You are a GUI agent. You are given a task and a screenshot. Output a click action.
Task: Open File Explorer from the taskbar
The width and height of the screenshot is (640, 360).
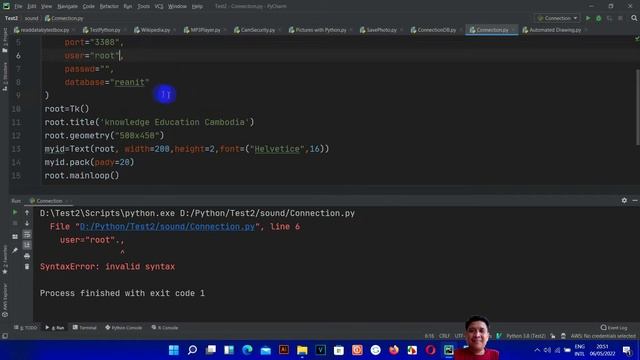pyautogui.click(x=302, y=350)
